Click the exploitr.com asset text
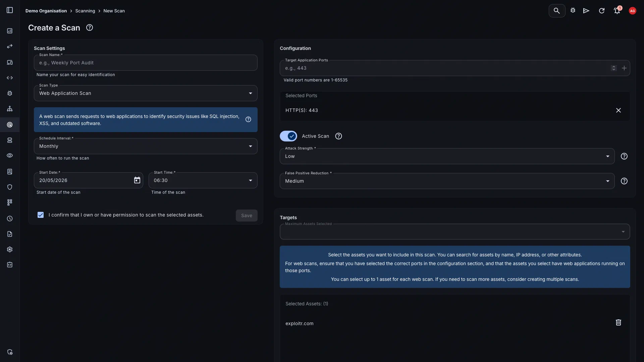Viewport: 644px width, 362px height. click(x=300, y=323)
